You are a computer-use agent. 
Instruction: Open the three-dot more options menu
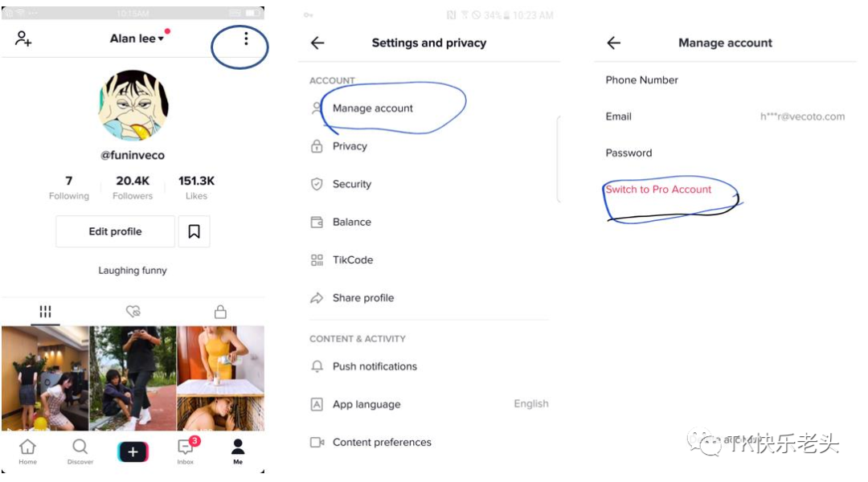pos(246,39)
